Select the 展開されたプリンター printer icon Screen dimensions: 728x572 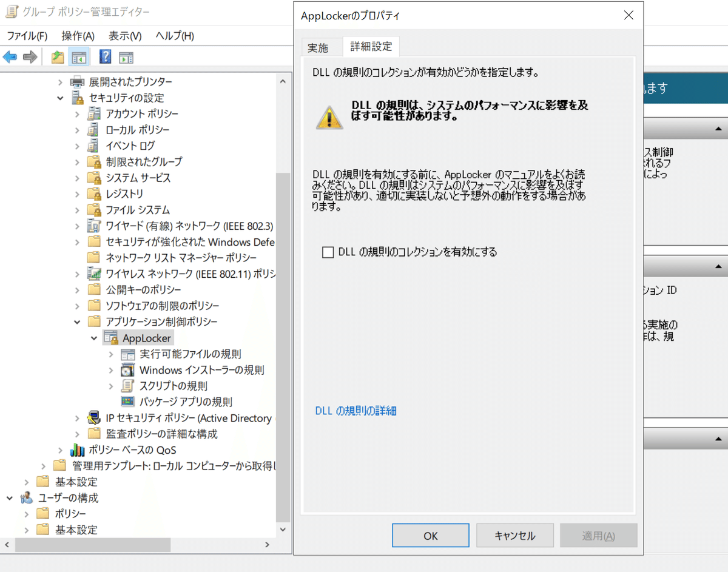tap(77, 81)
